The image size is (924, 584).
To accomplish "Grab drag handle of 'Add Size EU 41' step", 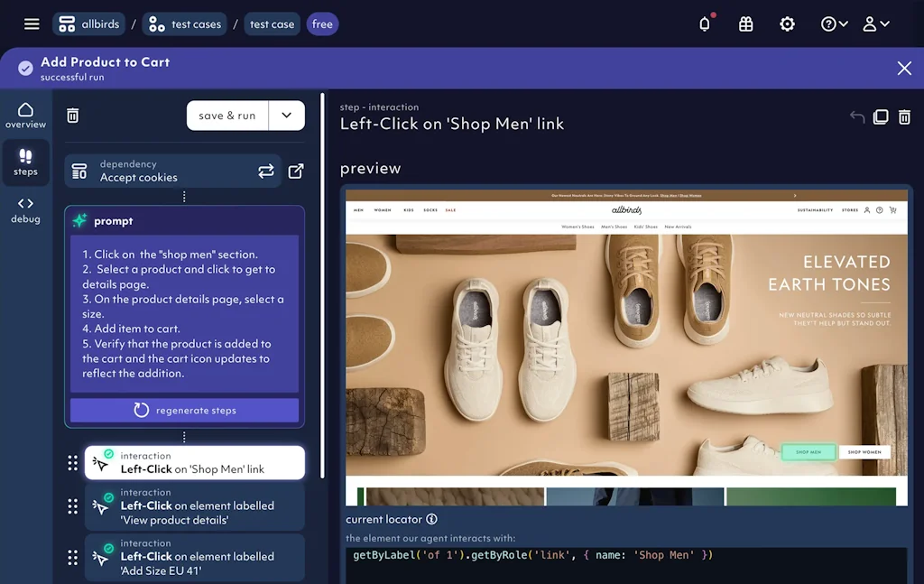I will tap(73, 557).
